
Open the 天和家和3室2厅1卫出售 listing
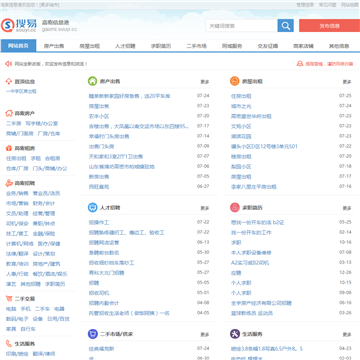pos(116,156)
